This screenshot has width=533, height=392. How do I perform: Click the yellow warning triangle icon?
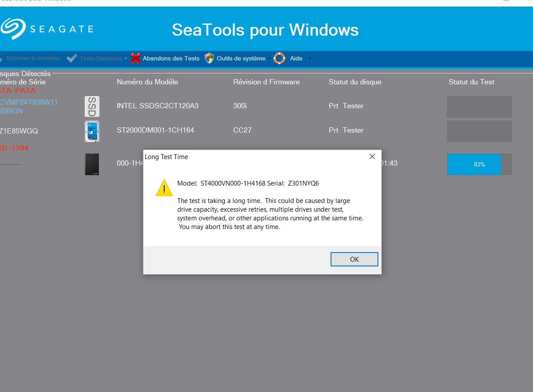pos(164,188)
